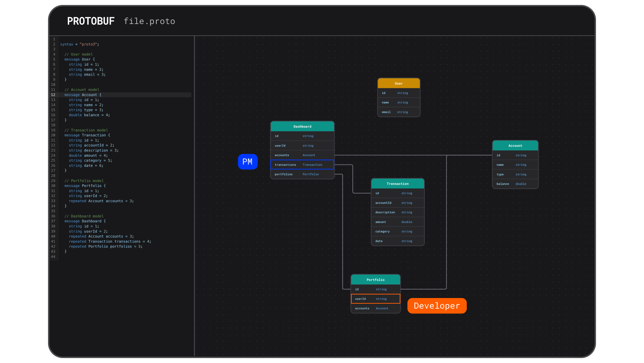Select the email row in User table
Screen dimensions: 644x363
tap(399, 112)
